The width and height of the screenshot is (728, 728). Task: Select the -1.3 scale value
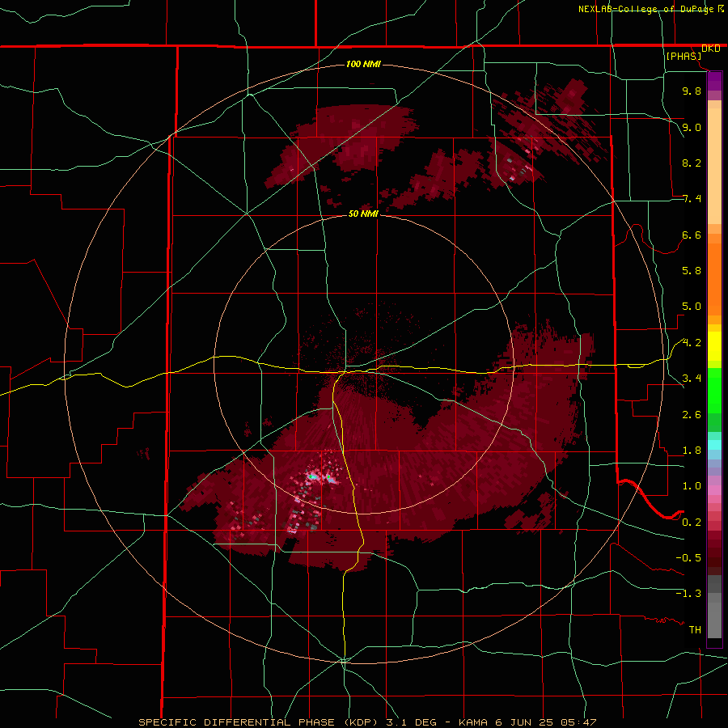[688, 594]
